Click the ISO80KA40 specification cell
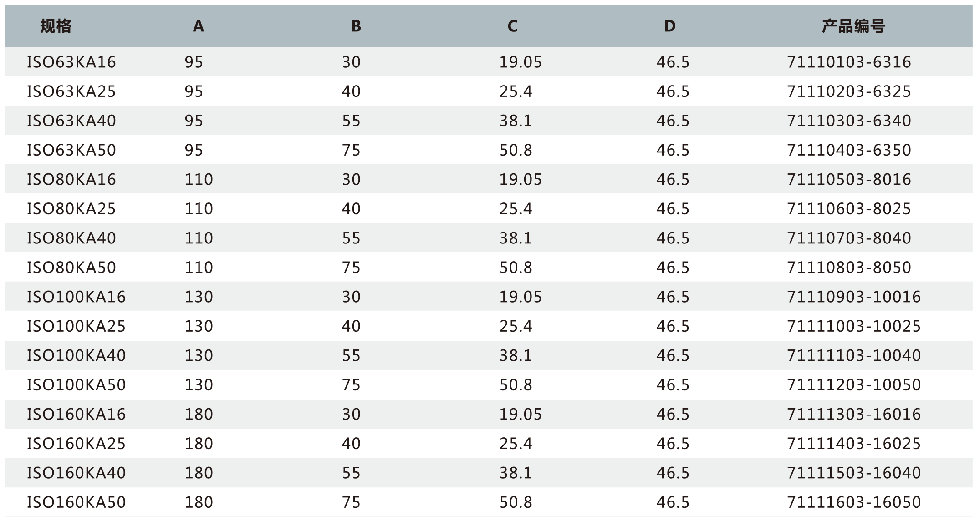980x521 pixels. tap(71, 238)
